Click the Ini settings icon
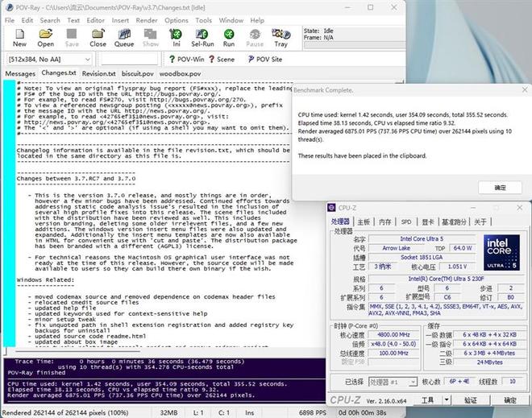The width and height of the screenshot is (532, 418). point(176,38)
